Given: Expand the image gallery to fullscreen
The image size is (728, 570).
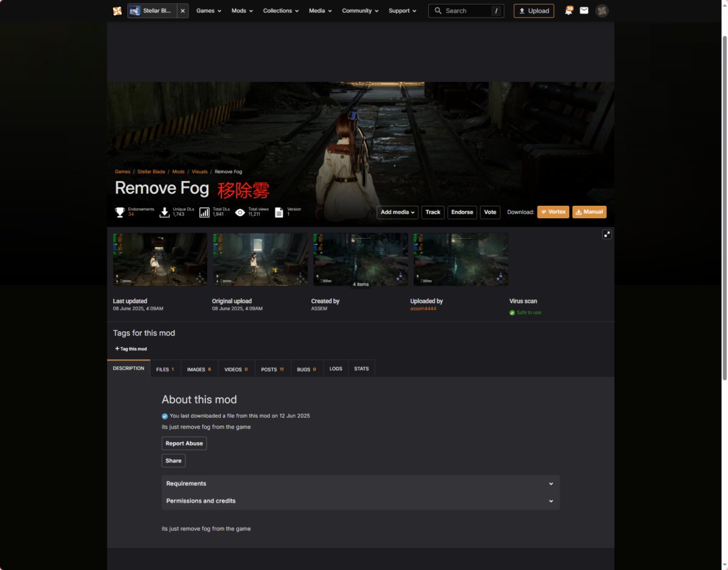Looking at the screenshot, I should point(607,234).
